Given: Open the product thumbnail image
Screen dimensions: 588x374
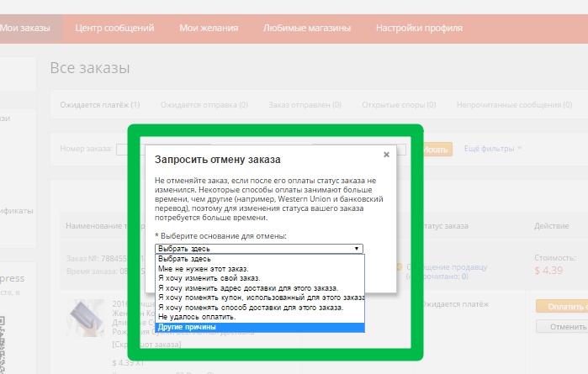Looking at the screenshot, I should tap(86, 318).
